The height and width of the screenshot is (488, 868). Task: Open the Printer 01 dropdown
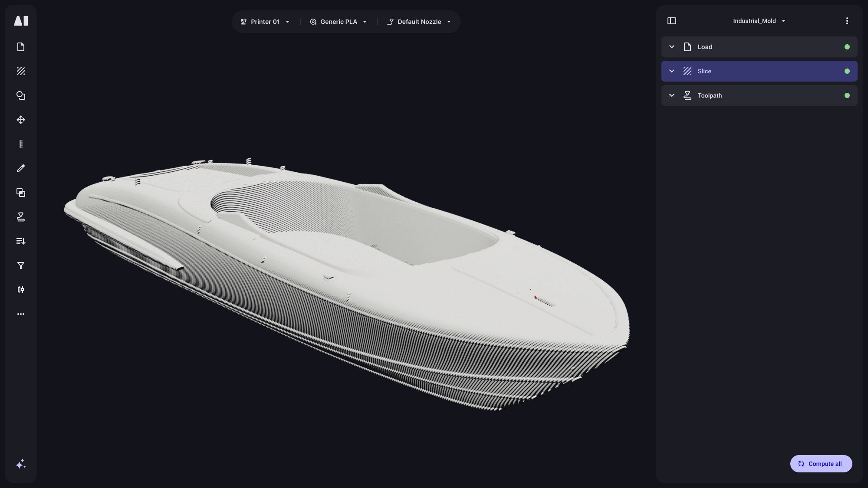pyautogui.click(x=264, y=21)
